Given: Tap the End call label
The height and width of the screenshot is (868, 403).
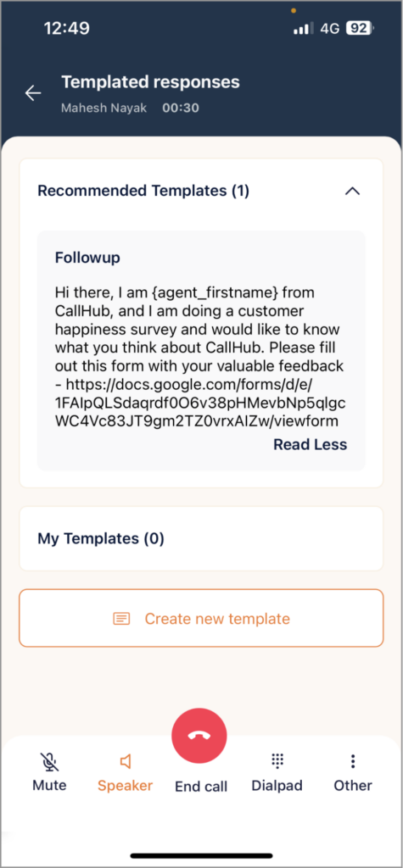Looking at the screenshot, I should (x=201, y=787).
